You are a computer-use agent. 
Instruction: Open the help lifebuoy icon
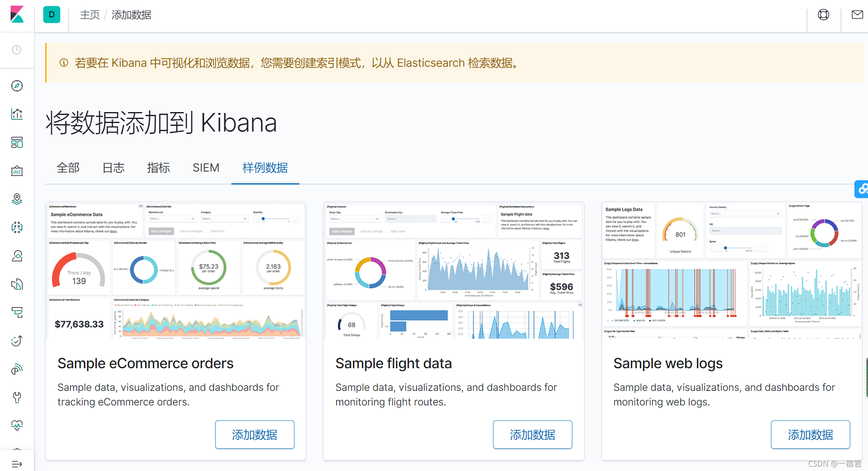coord(824,15)
